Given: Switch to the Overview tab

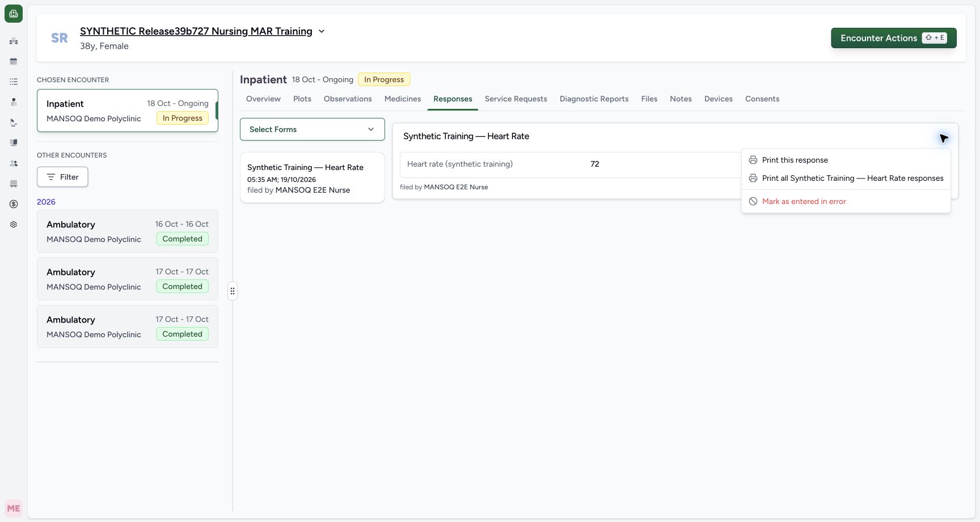Looking at the screenshot, I should tap(263, 99).
